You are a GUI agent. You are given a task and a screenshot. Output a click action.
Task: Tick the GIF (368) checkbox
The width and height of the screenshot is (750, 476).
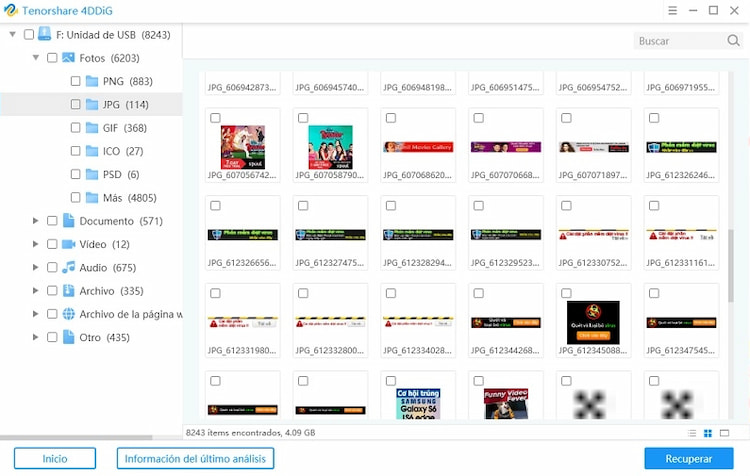click(76, 128)
